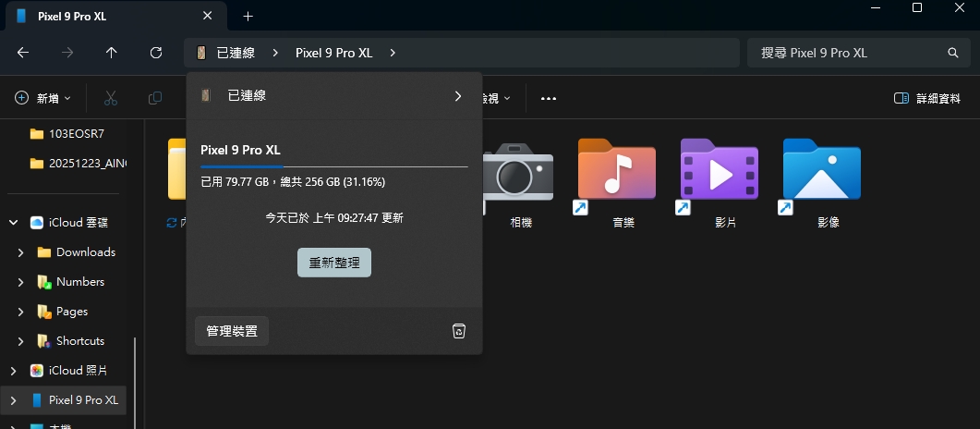Expand the iCloud 照片 tree node
980x429 pixels.
click(13, 371)
